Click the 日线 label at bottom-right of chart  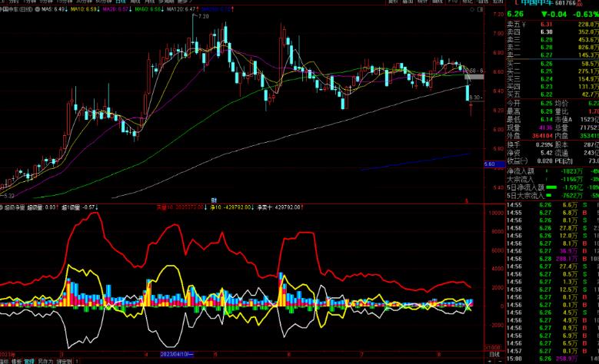(x=494, y=354)
